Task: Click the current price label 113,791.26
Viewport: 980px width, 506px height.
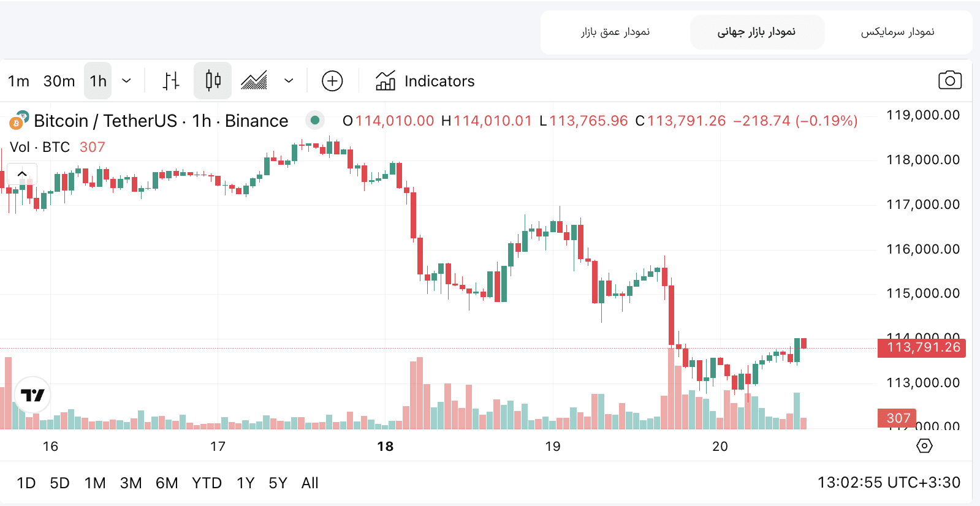Action: tap(922, 347)
